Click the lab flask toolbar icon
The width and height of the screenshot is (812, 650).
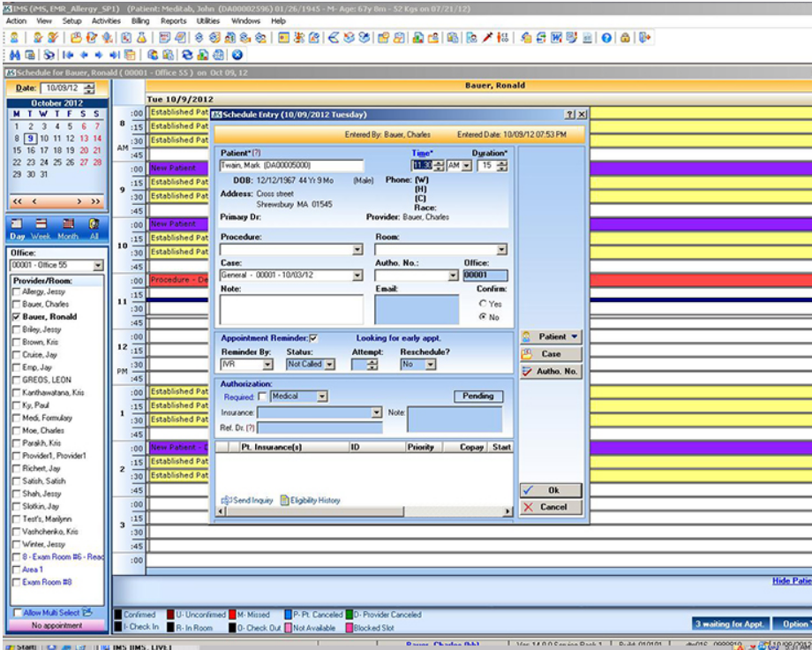click(x=141, y=37)
